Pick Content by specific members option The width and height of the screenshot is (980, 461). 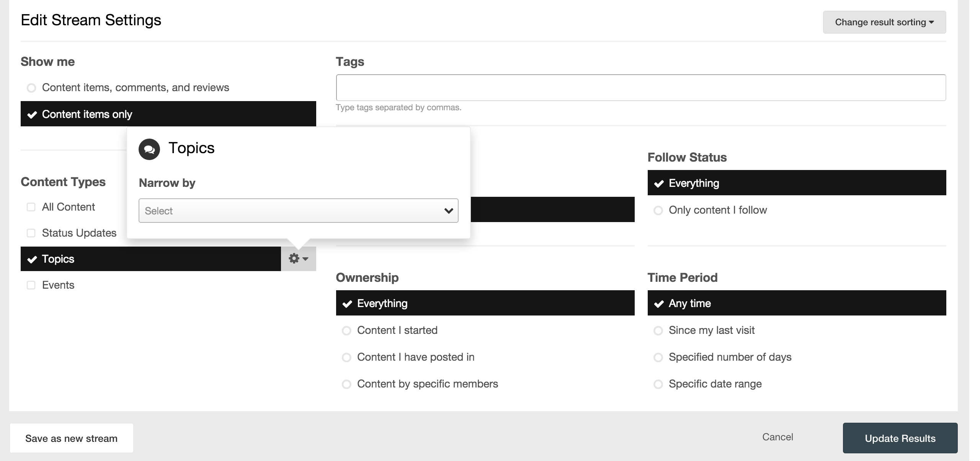[346, 384]
